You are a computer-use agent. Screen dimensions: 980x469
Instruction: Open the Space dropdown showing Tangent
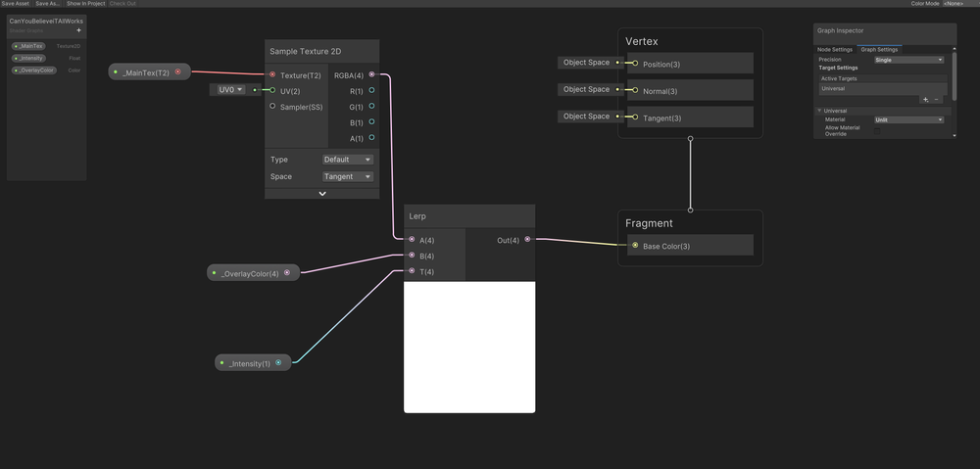click(348, 176)
